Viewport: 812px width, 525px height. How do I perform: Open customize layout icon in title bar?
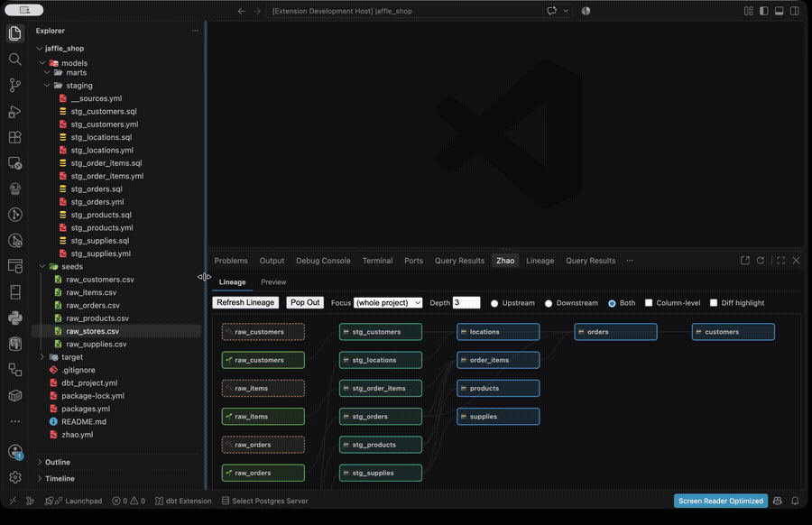[748, 11]
